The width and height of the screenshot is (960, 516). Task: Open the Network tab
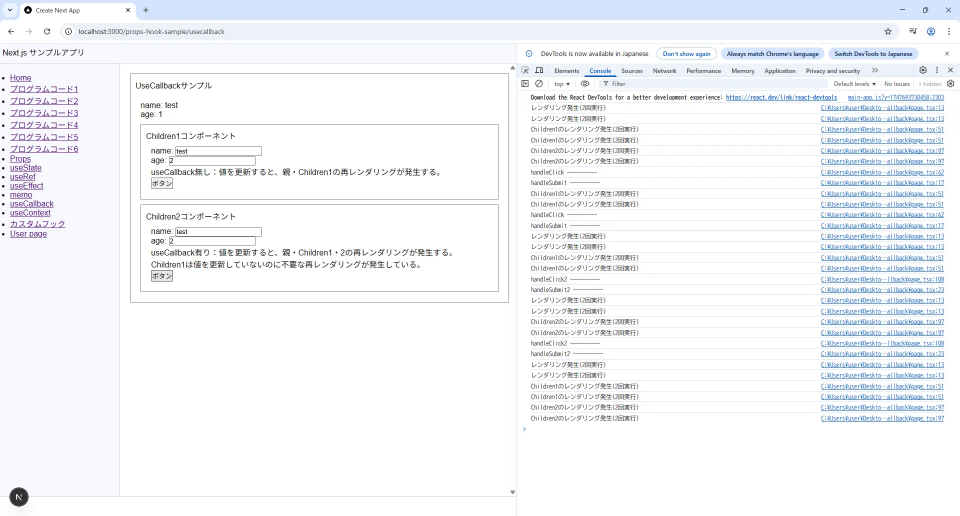[x=664, y=71]
